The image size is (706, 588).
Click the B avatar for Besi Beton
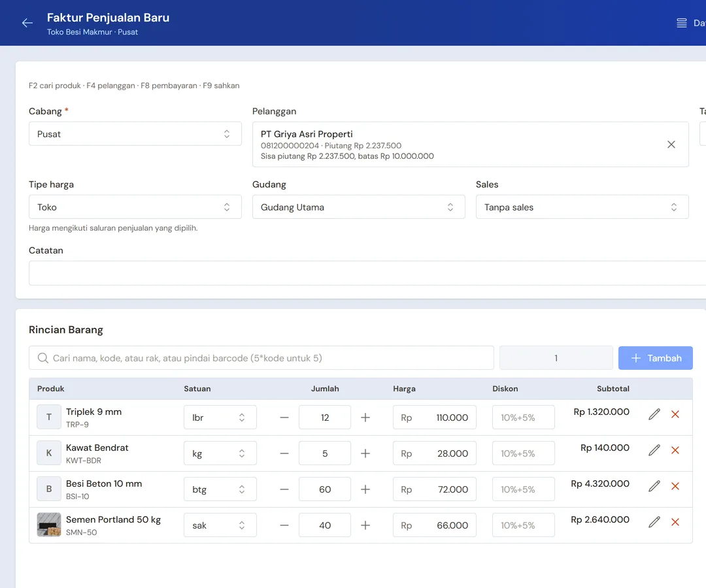pos(48,489)
